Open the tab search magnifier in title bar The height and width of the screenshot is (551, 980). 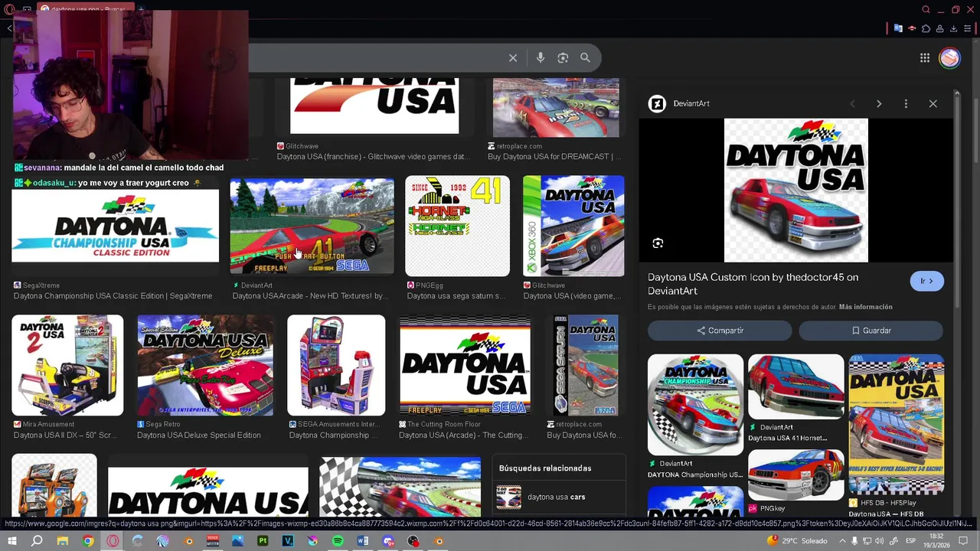pyautogui.click(x=926, y=9)
